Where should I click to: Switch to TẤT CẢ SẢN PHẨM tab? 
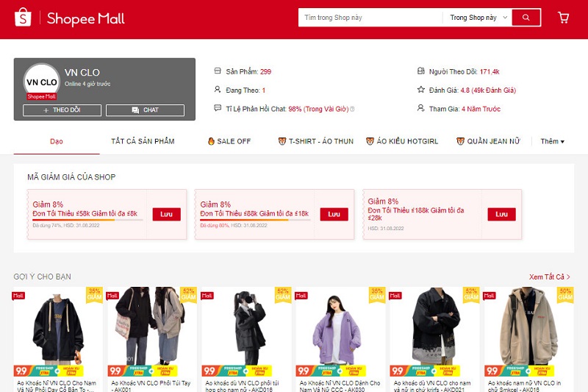tap(143, 141)
